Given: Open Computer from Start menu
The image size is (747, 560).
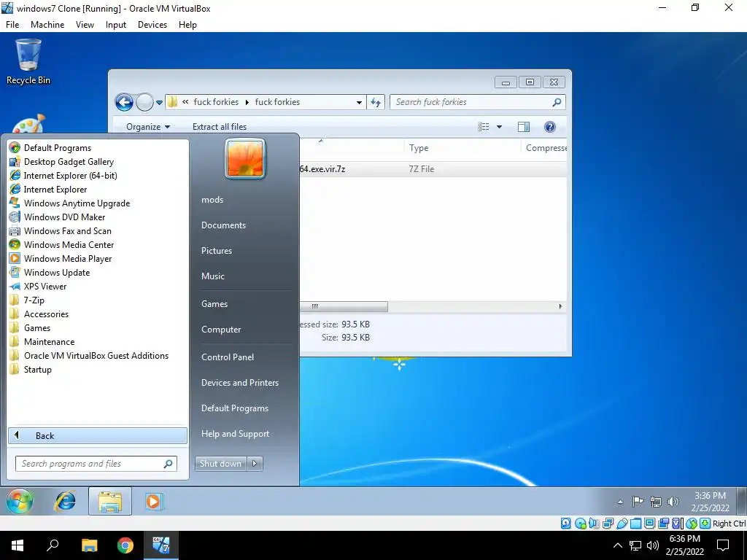Looking at the screenshot, I should click(221, 330).
